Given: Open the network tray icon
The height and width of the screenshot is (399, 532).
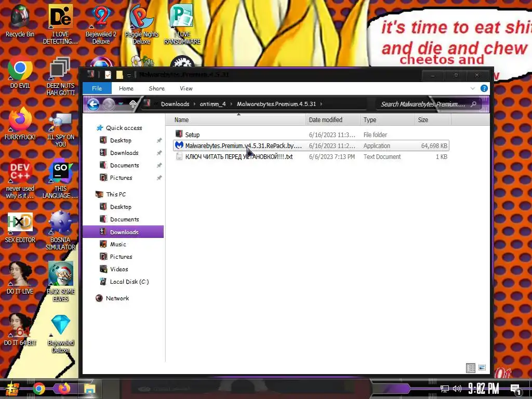Looking at the screenshot, I should coord(444,389).
